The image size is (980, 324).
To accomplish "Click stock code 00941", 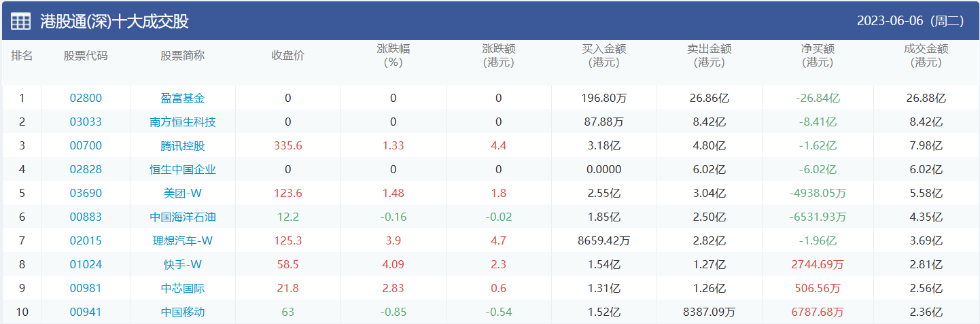I will 86,312.
